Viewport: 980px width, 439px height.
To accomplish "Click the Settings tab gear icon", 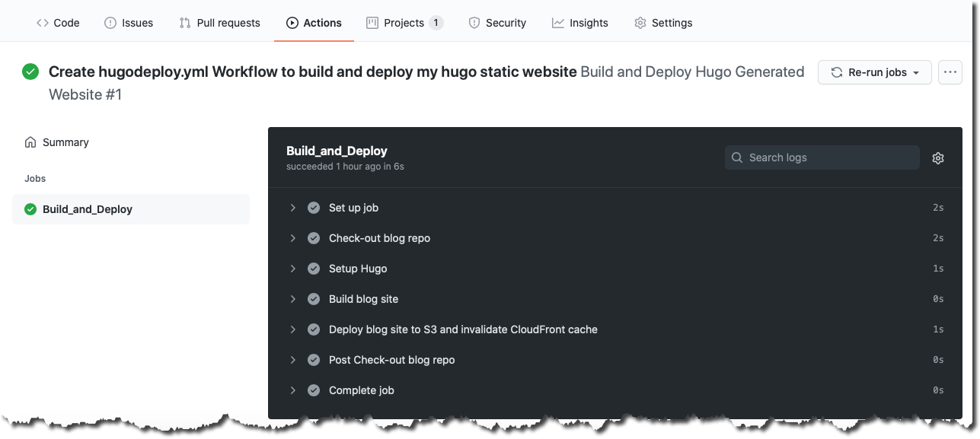I will point(640,23).
